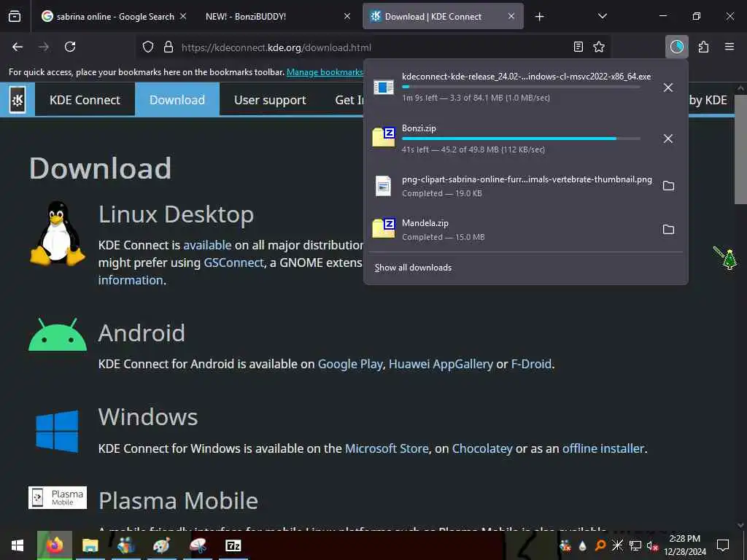Viewport: 747px width, 560px height.
Task: Open KDE Connect nav item
Action: pos(85,100)
